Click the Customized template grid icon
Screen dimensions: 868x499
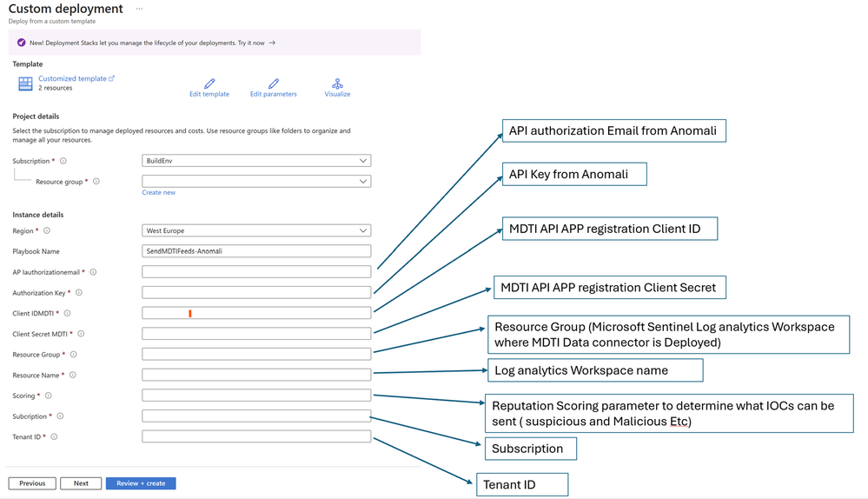pyautogui.click(x=25, y=83)
